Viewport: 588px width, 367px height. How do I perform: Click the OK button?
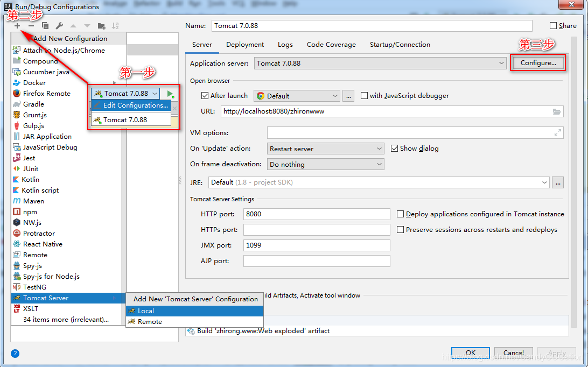470,353
